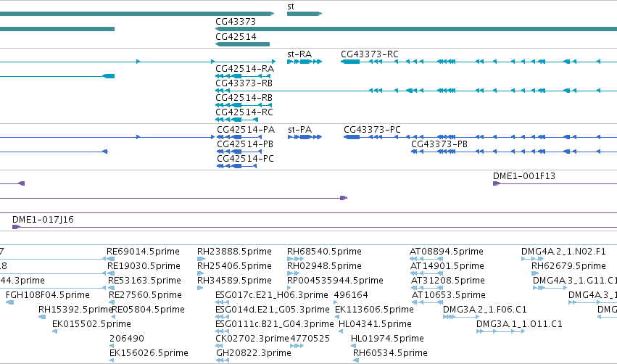
Task: Click DMG3A.2_1.F06.C1 label
Action: 485,310
